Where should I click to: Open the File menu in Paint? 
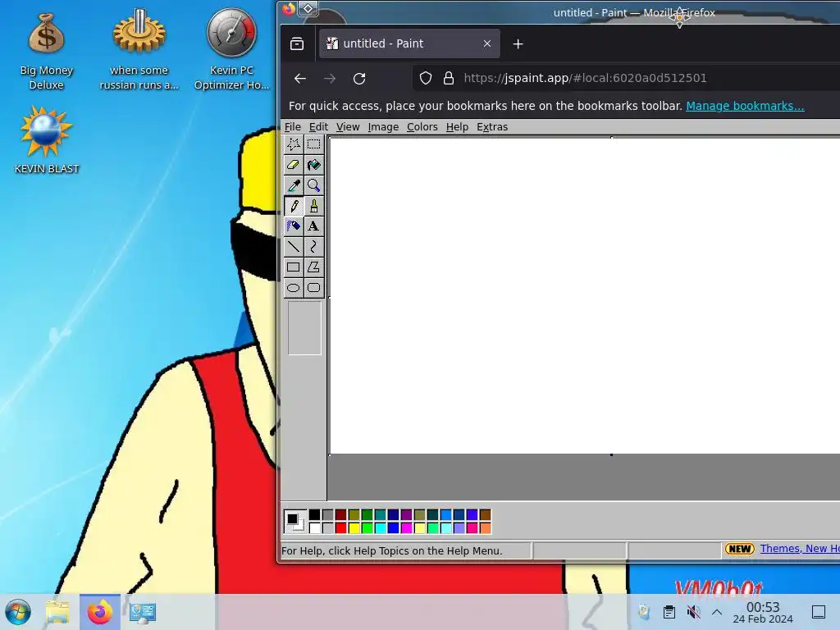tap(293, 127)
